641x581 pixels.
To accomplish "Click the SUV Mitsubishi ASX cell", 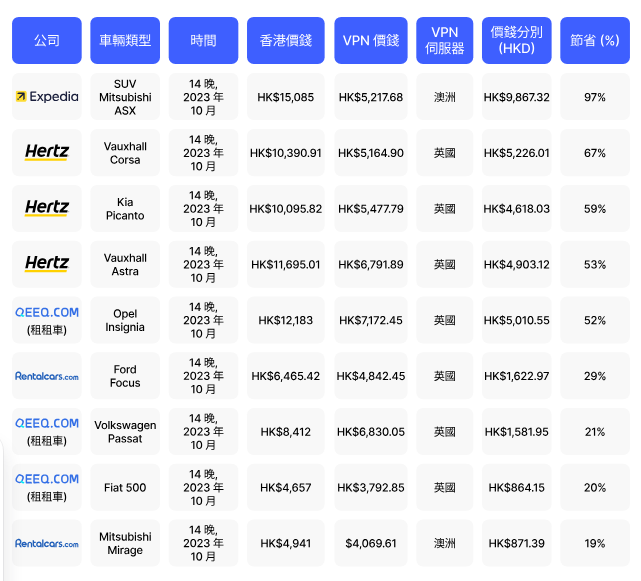I will 125,97.
